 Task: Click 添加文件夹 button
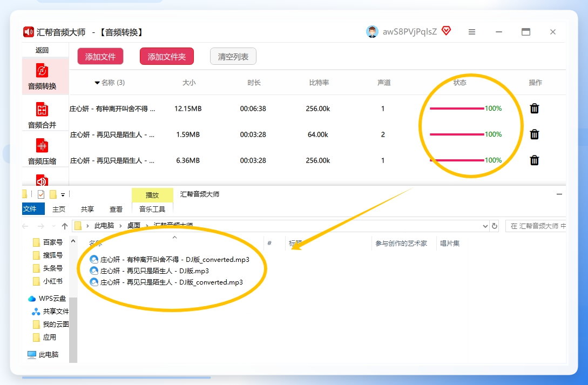[x=166, y=57]
